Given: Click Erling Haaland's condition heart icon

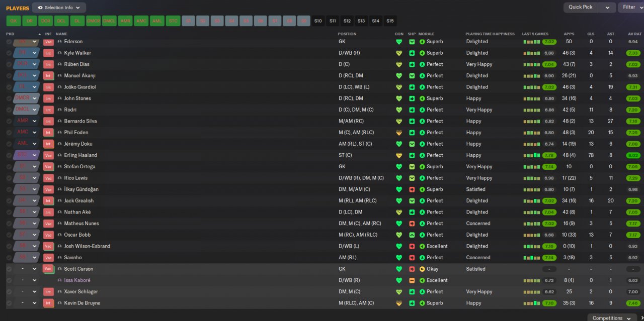Looking at the screenshot, I should [x=399, y=155].
